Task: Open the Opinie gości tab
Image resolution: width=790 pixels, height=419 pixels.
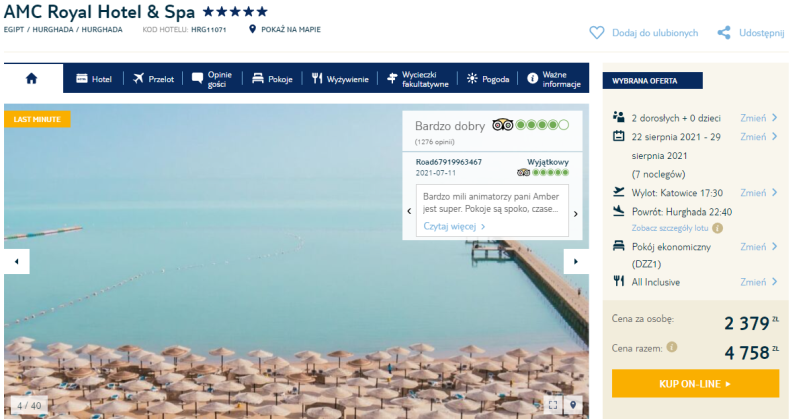Action: (x=212, y=79)
